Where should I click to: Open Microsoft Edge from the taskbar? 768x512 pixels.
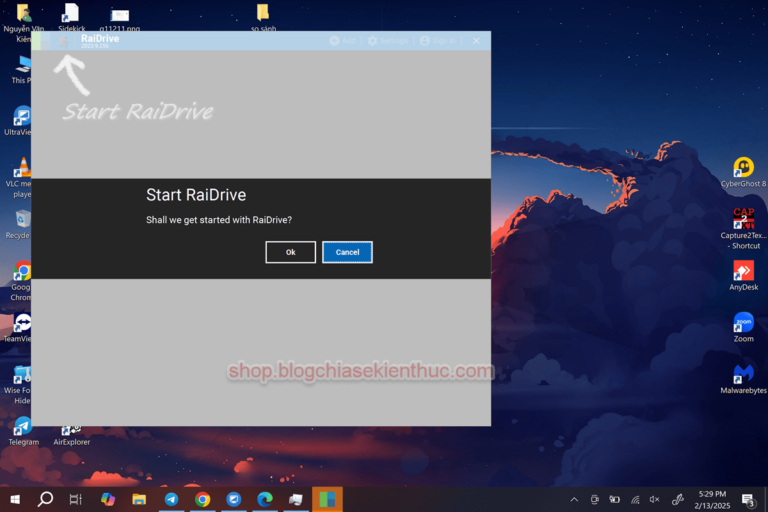264,499
